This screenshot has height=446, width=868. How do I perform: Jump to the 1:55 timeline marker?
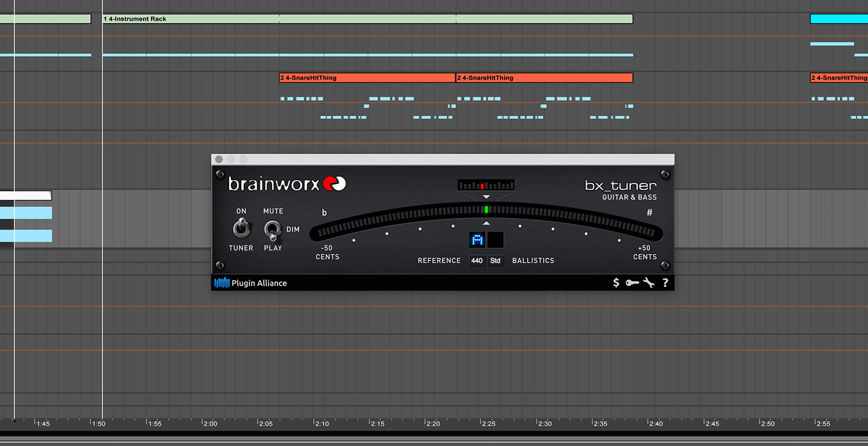pos(155,424)
